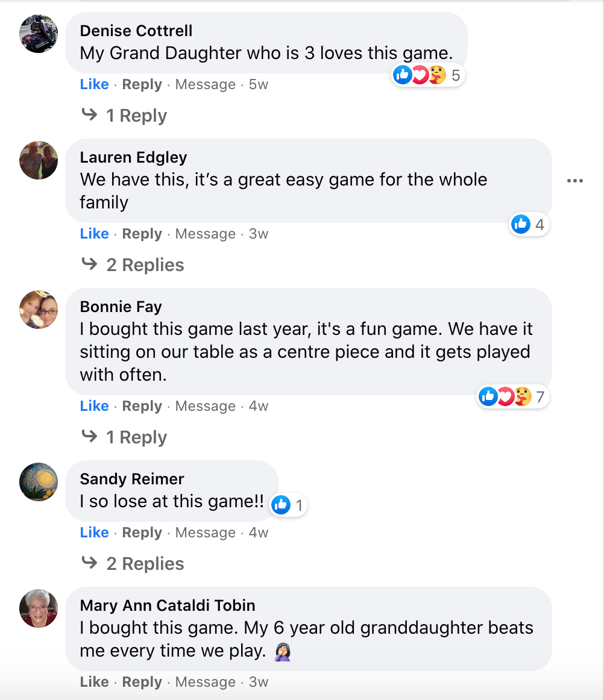The image size is (604, 700).
Task: Show 1 Reply under Bonnie Fay's comment
Action: 136,437
